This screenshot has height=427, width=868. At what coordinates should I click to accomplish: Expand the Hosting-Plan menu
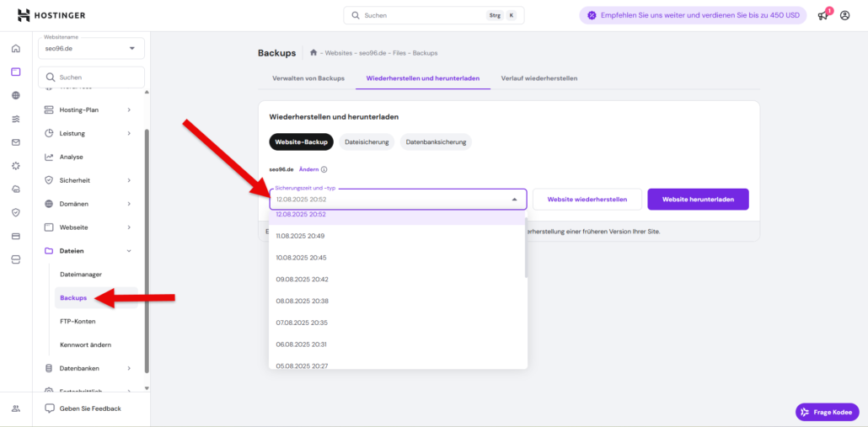click(x=129, y=110)
